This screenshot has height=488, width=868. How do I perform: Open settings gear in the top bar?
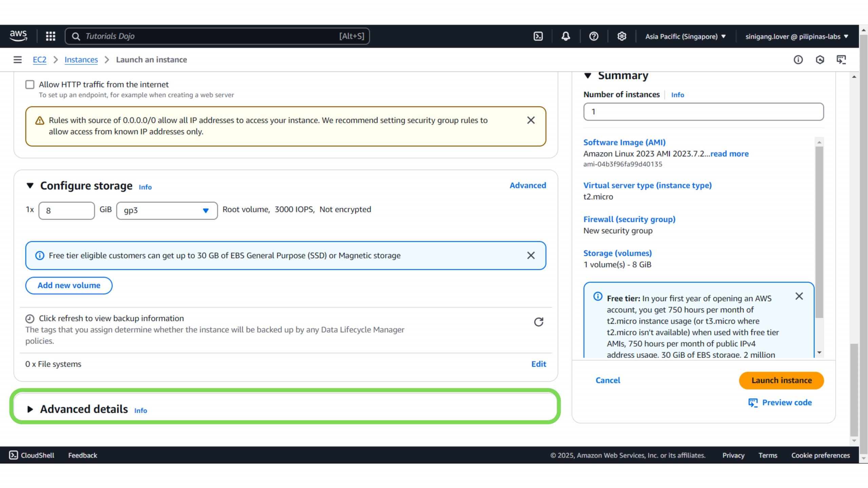coord(622,36)
